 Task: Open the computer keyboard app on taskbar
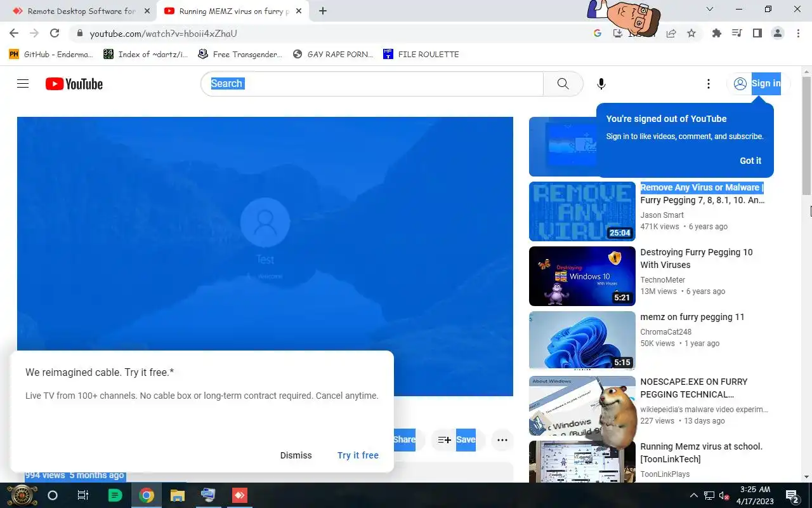pyautogui.click(x=208, y=495)
